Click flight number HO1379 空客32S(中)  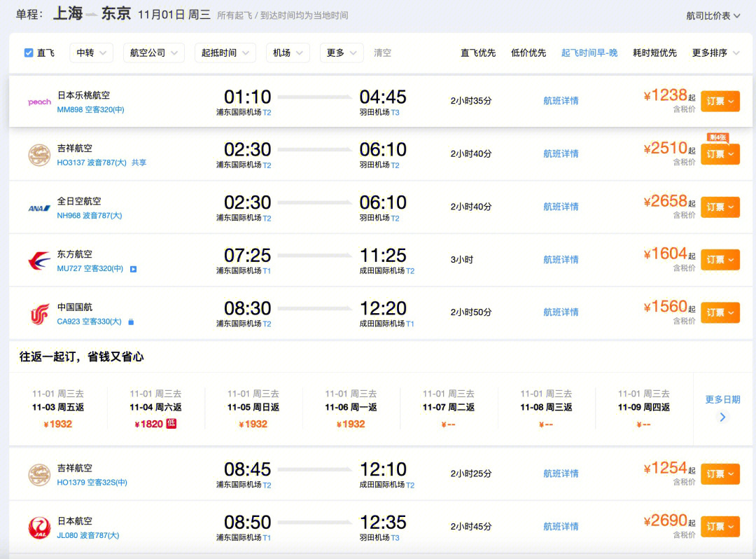click(92, 483)
